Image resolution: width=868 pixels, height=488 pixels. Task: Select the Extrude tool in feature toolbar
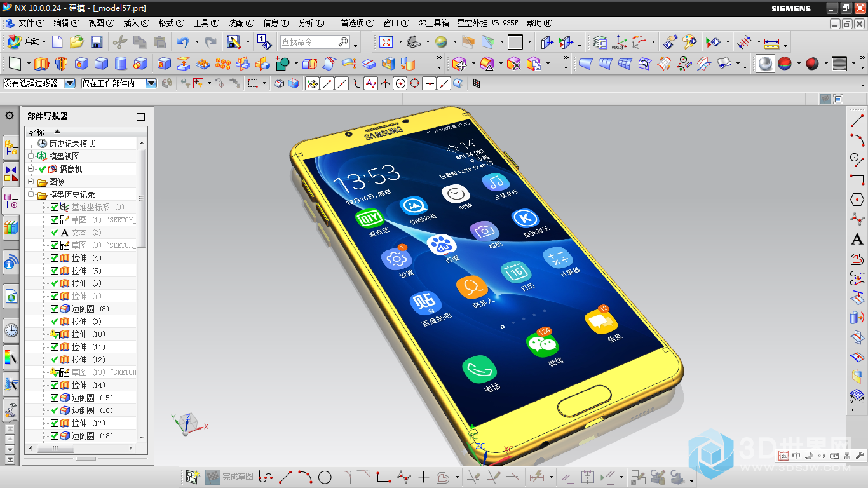[x=41, y=64]
